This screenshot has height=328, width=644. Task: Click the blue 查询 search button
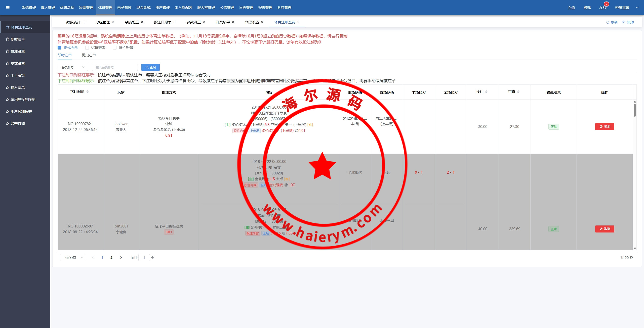pos(150,67)
